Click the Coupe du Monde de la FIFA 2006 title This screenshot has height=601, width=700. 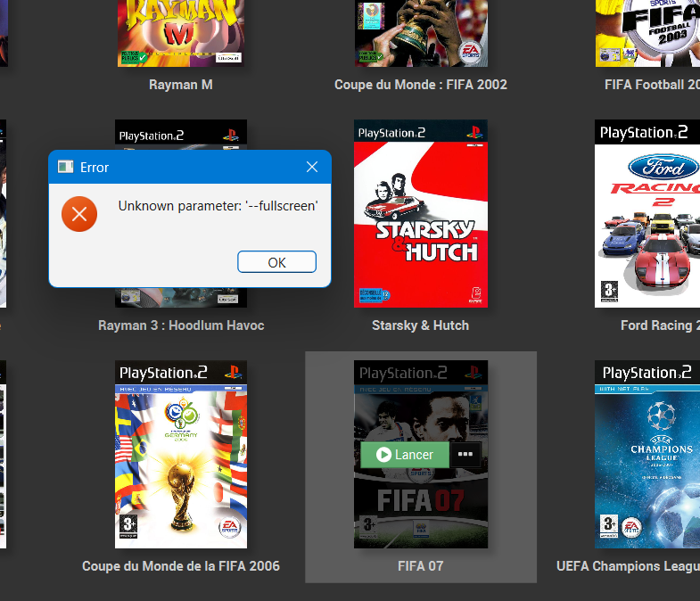click(181, 566)
